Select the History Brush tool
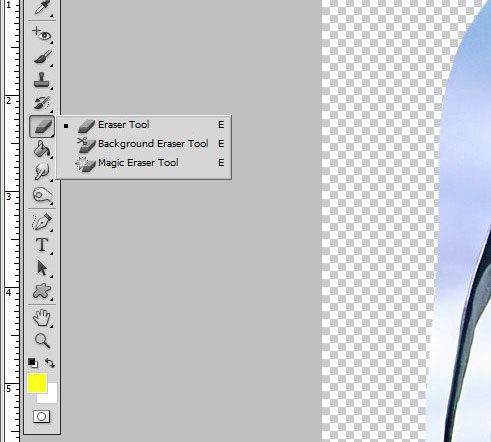The image size is (491, 442). coord(42,103)
